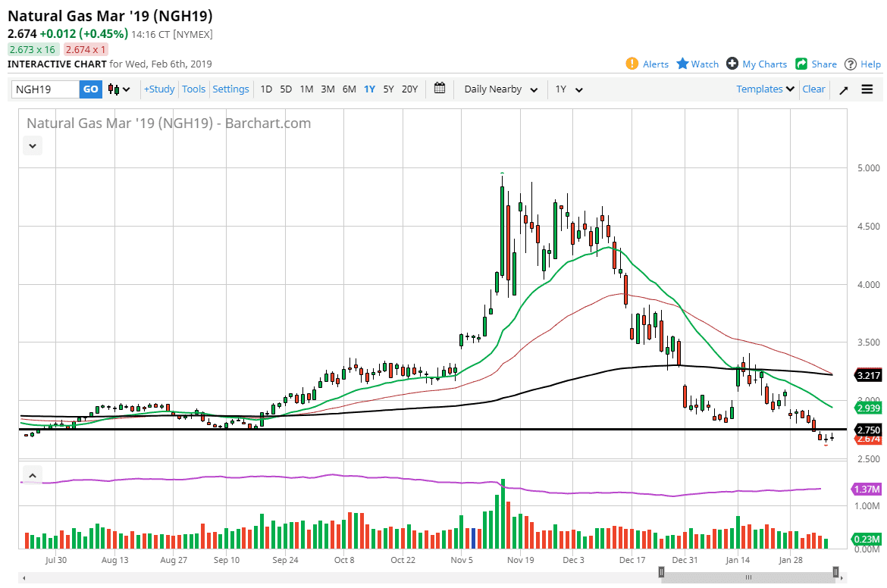Open the Settings menu

pyautogui.click(x=230, y=89)
